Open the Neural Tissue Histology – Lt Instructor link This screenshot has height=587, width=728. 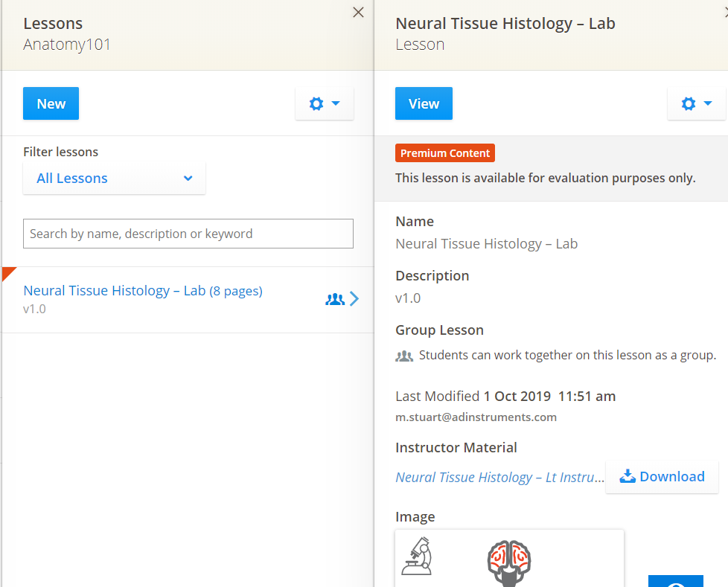[499, 478]
